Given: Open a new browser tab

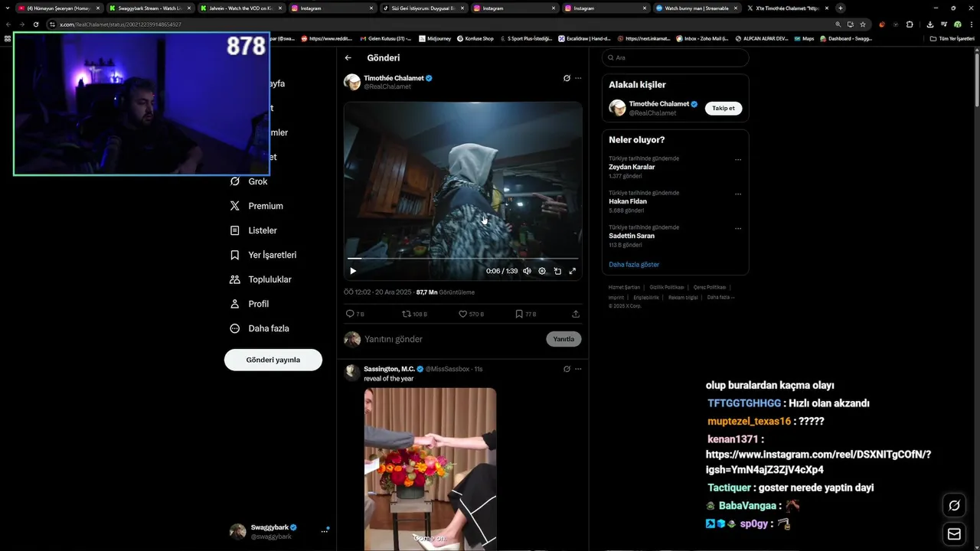Looking at the screenshot, I should 841,8.
